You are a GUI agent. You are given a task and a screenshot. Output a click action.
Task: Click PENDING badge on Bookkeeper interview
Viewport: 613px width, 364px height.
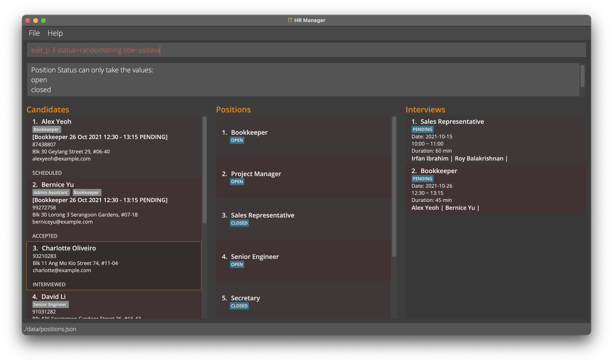tap(422, 179)
